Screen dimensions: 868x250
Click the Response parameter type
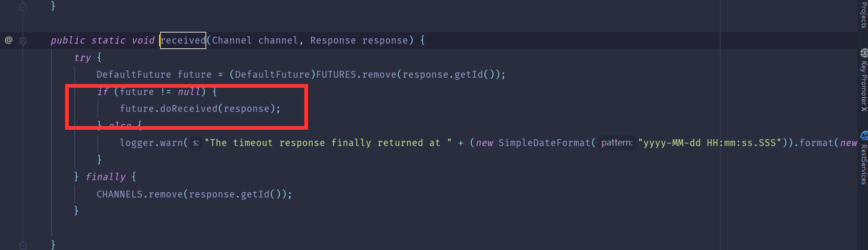coord(333,40)
